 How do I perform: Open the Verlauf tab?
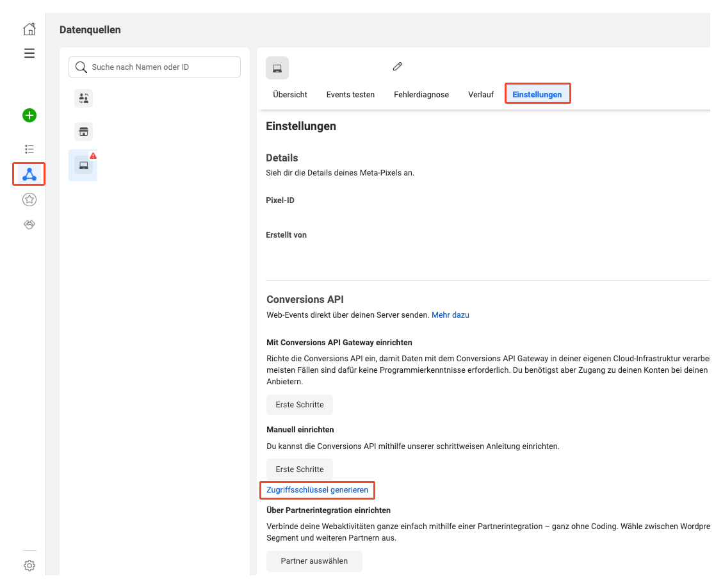point(480,95)
